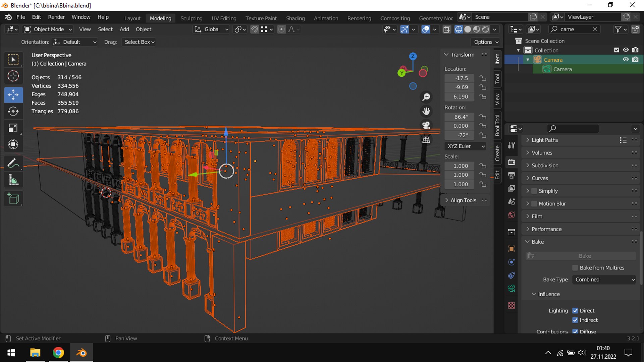Open Output properties printer icon
Viewport: 644px width, 362px height.
tap(512, 175)
